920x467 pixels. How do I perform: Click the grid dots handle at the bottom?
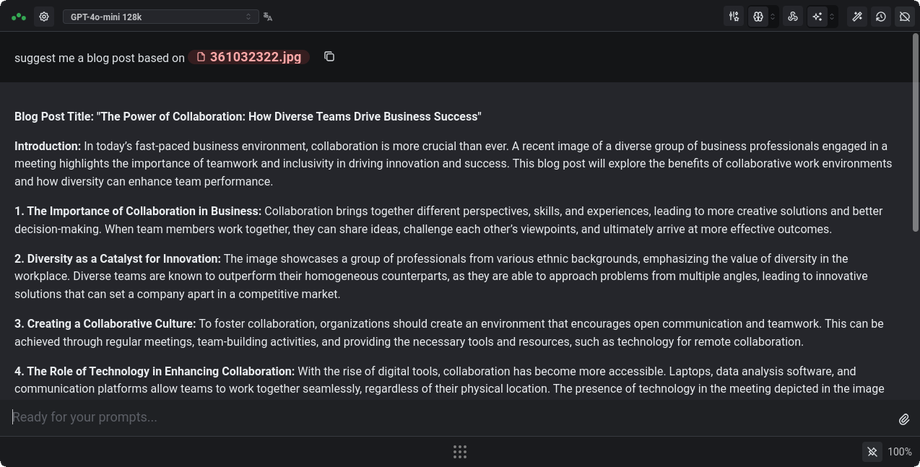pyautogui.click(x=460, y=452)
